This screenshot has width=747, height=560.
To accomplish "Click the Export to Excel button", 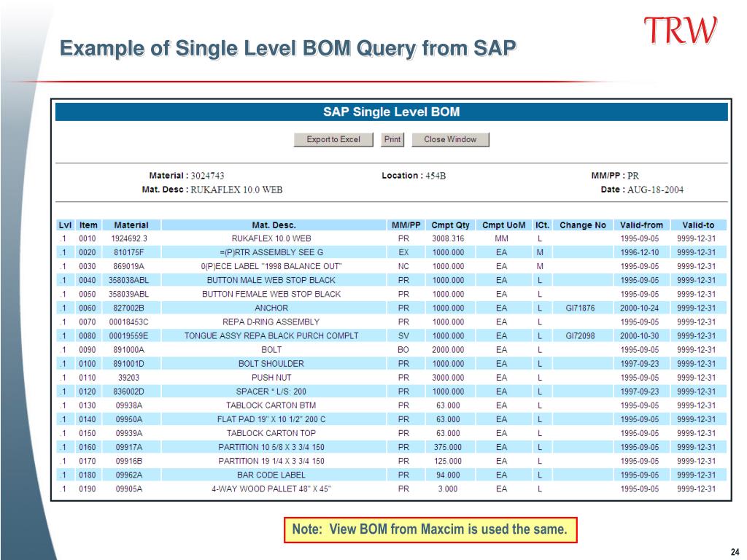I will [333, 139].
